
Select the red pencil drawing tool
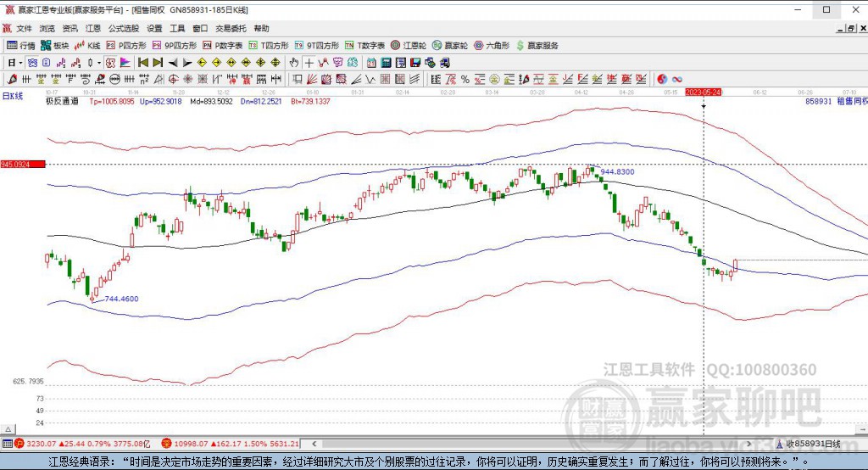[x=12, y=79]
